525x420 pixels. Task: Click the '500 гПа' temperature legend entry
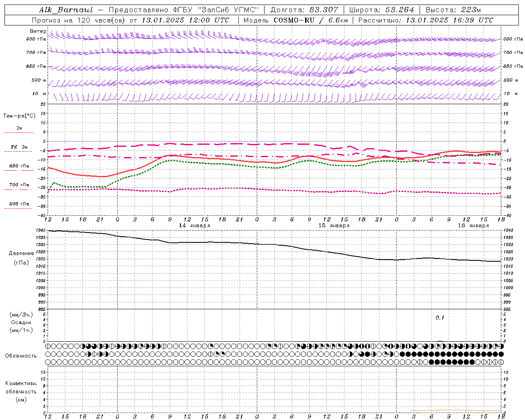tap(19, 204)
